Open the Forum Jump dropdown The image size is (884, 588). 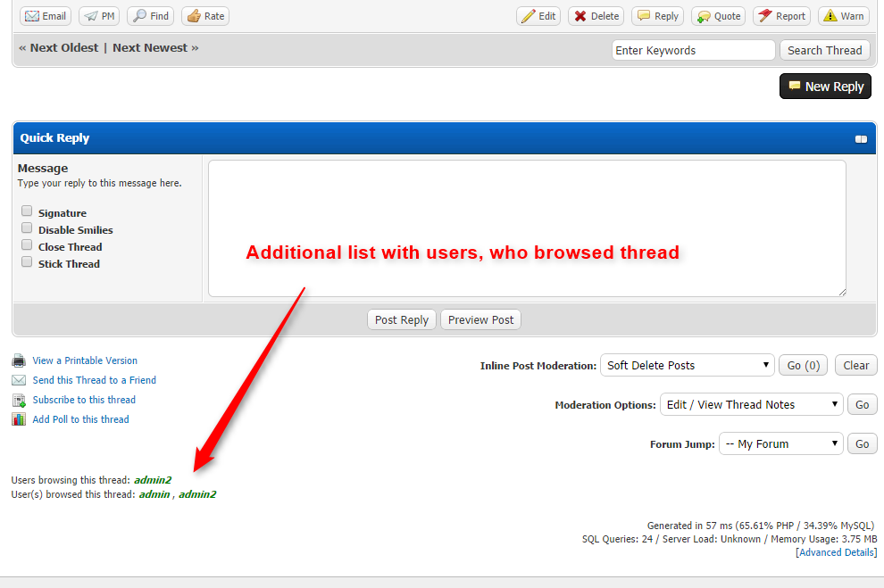point(780,443)
